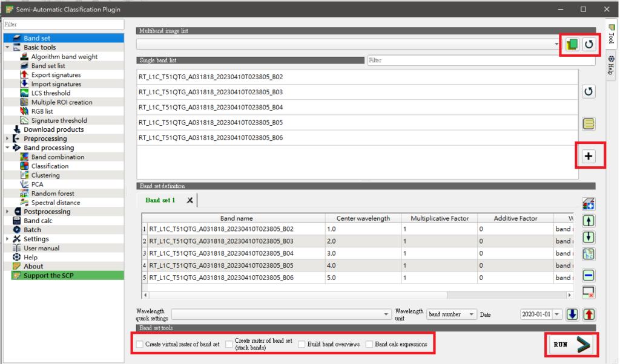The image size is (620, 364).
Task: Export band set with red arrow
Action: pyautogui.click(x=589, y=314)
